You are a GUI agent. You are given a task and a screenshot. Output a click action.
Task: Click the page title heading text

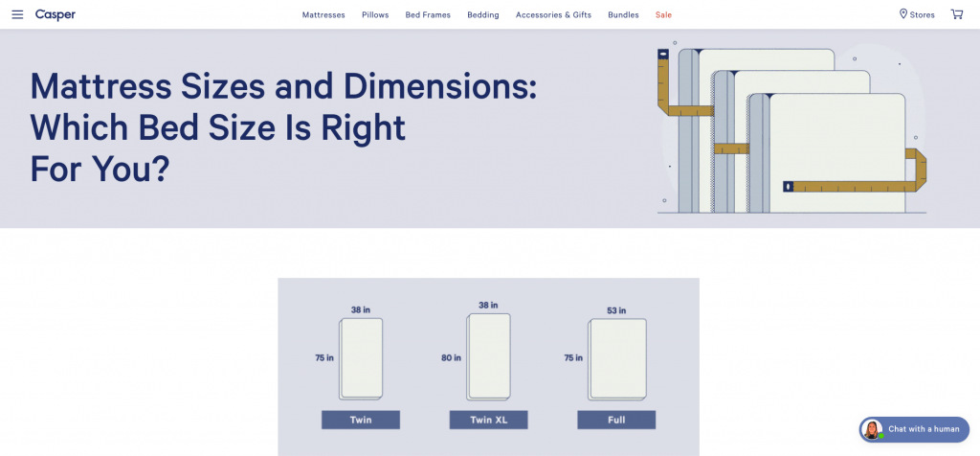[x=283, y=127]
